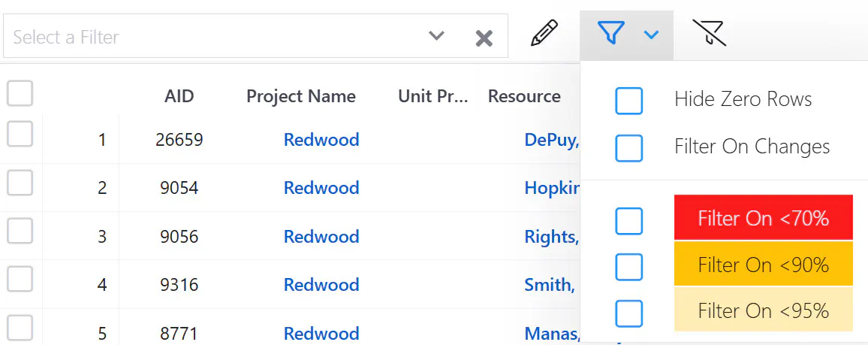Click row number 4 cell
868x345 pixels.
coord(102,285)
